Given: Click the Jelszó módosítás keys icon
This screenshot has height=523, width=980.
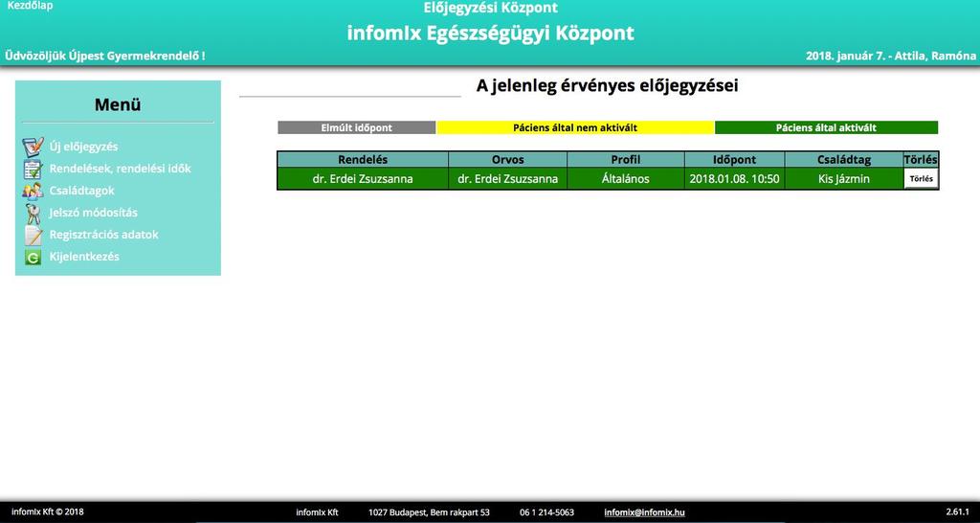Looking at the screenshot, I should point(33,214).
